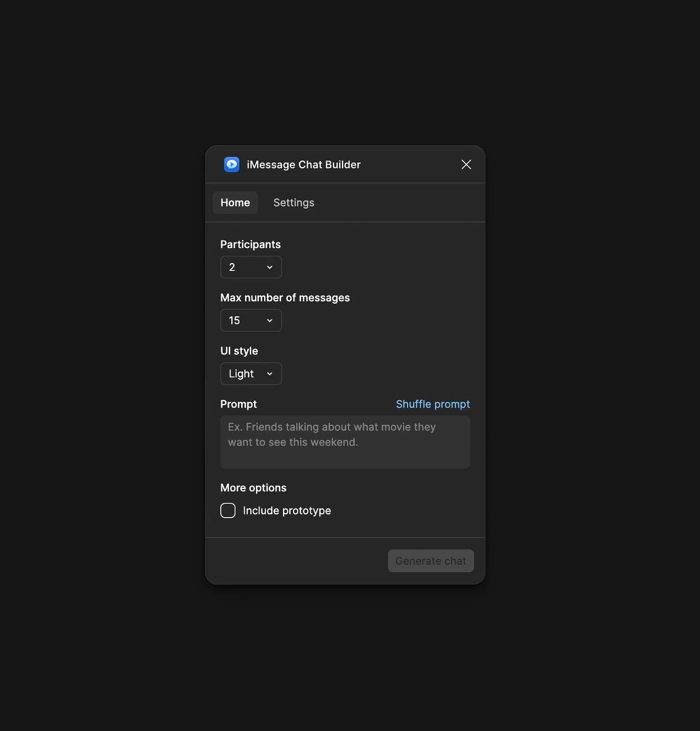Focus the Prompt text field
700x731 pixels.
pyautogui.click(x=345, y=442)
